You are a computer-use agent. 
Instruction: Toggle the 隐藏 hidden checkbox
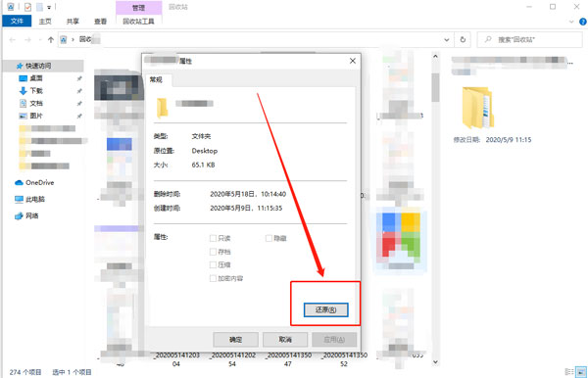click(269, 238)
